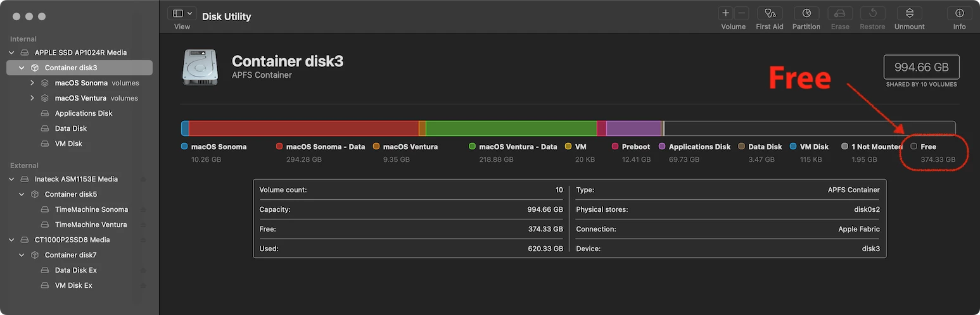Click the Applications Disk volume icon
The height and width of the screenshot is (315, 980).
pos(45,113)
